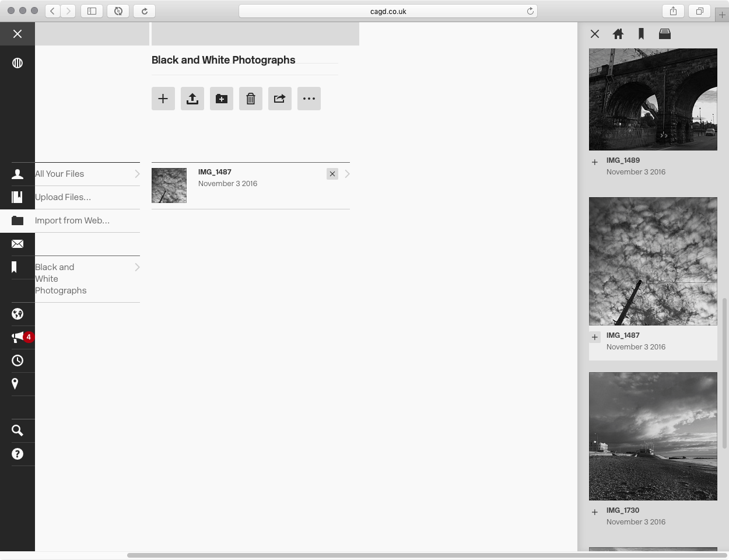Image resolution: width=729 pixels, height=560 pixels.
Task: Reload the page from the address bar
Action: tap(530, 11)
